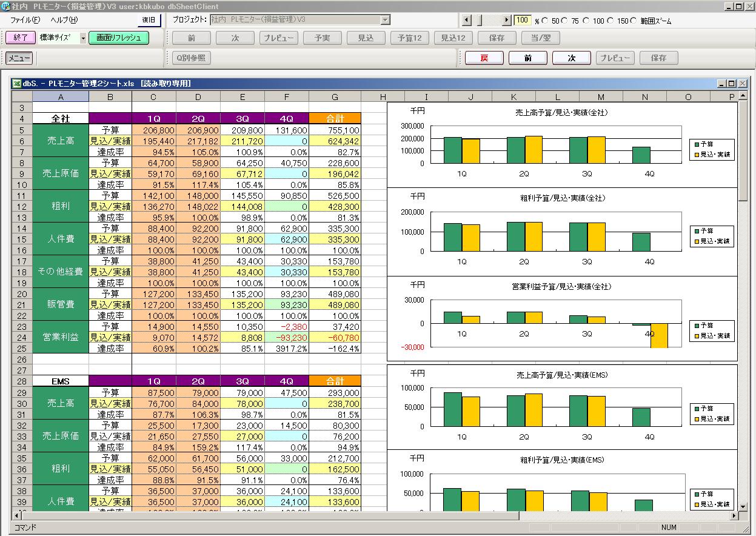Click the 前 button beside 戻
The width and height of the screenshot is (756, 536).
pos(528,58)
